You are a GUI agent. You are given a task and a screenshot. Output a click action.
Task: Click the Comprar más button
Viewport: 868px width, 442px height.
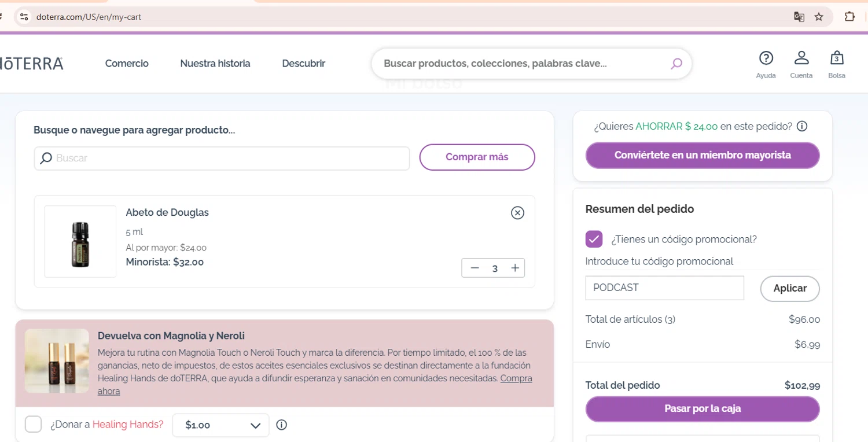(477, 157)
